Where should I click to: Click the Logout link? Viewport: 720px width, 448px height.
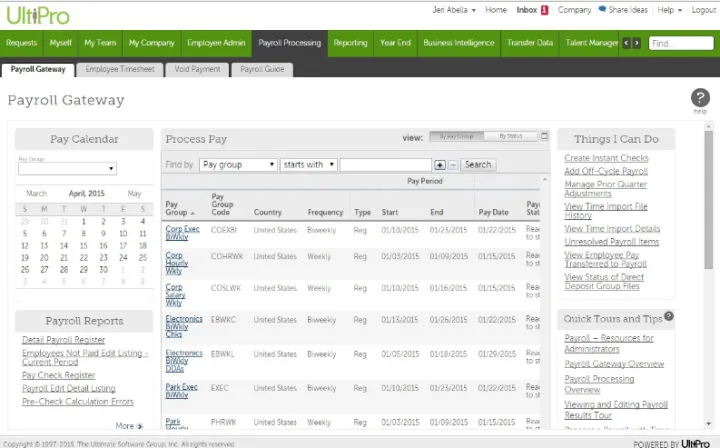tap(703, 10)
